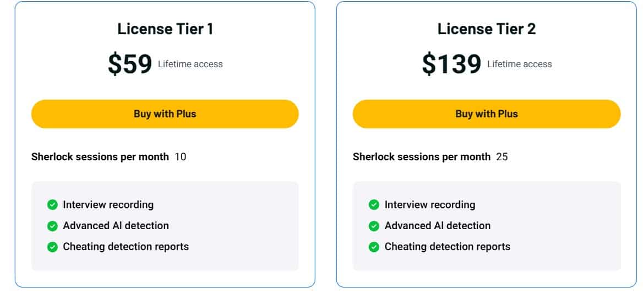Screen dimensions: 644x293
Task: Click the green checkmark beside Tier 1 Cheating detection reports
Action: pos(52,247)
